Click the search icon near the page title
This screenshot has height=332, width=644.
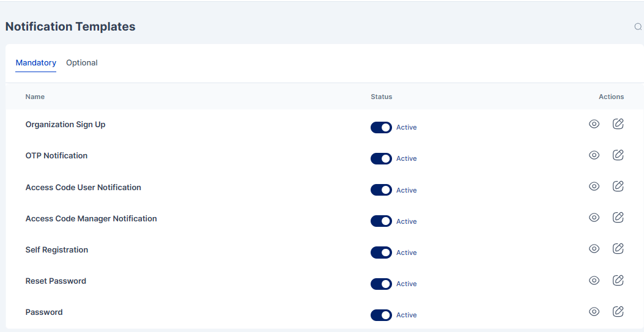click(x=638, y=27)
